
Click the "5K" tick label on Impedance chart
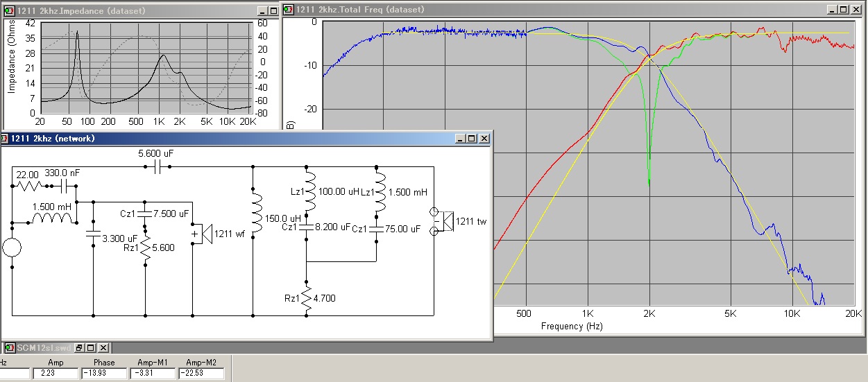click(206, 121)
